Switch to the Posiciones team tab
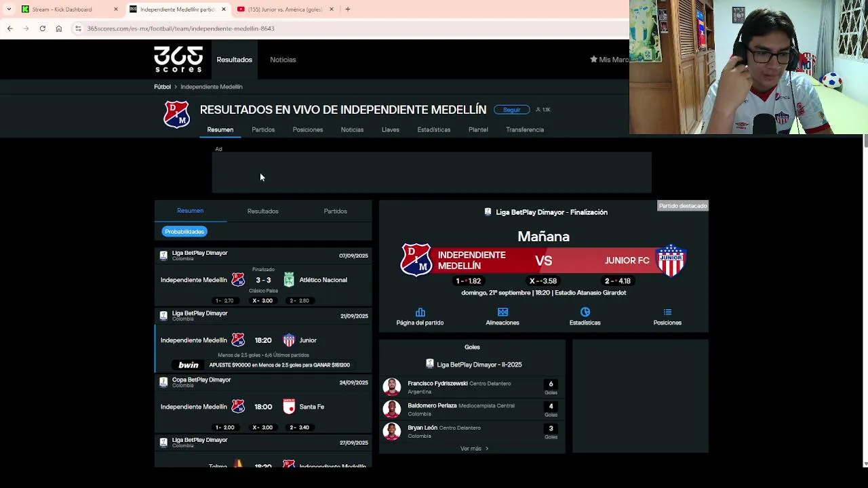 (x=308, y=129)
